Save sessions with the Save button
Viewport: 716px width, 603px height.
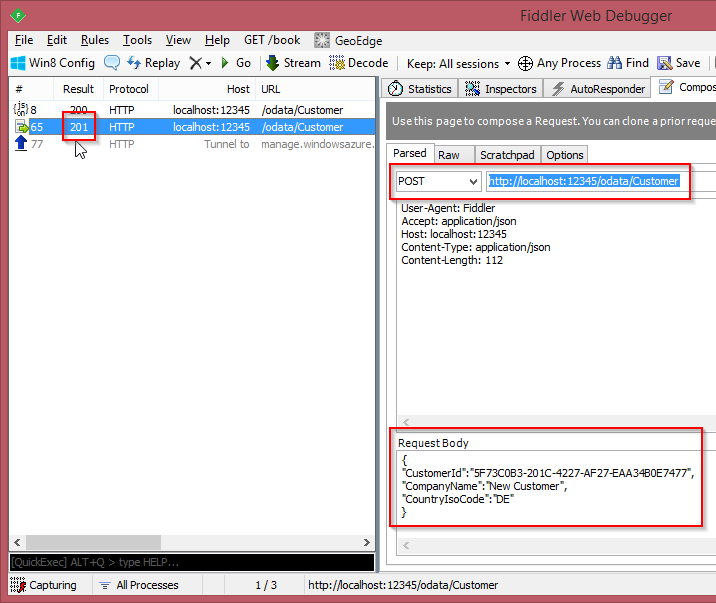(679, 63)
